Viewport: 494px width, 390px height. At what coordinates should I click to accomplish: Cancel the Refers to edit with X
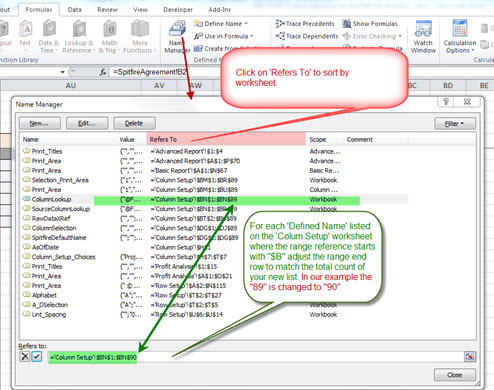pos(25,357)
